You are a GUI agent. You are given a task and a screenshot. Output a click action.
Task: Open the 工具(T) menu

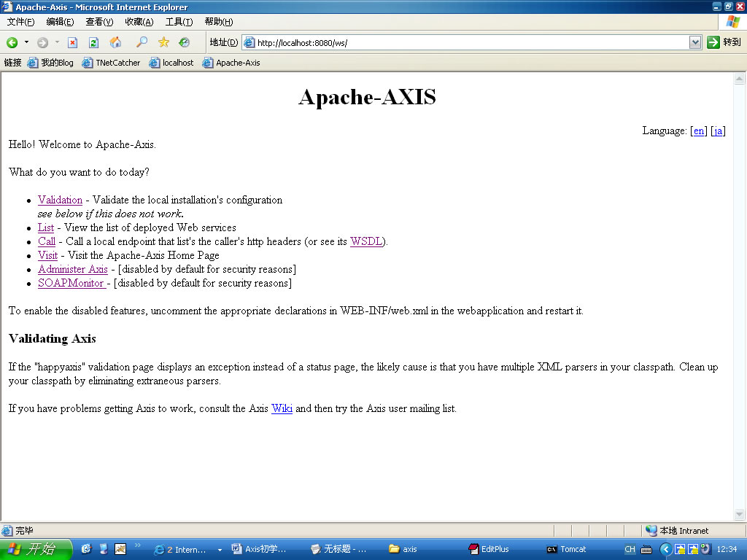[179, 22]
